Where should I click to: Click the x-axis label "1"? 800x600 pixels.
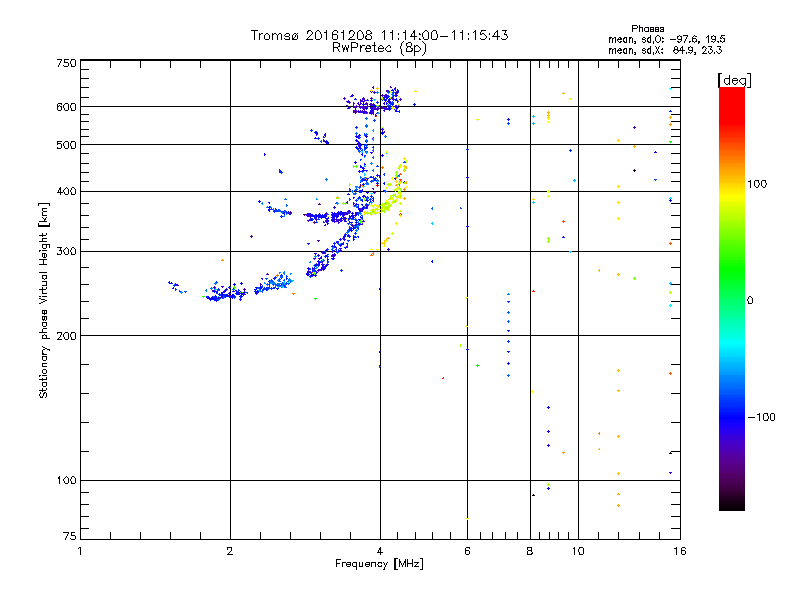tap(80, 552)
